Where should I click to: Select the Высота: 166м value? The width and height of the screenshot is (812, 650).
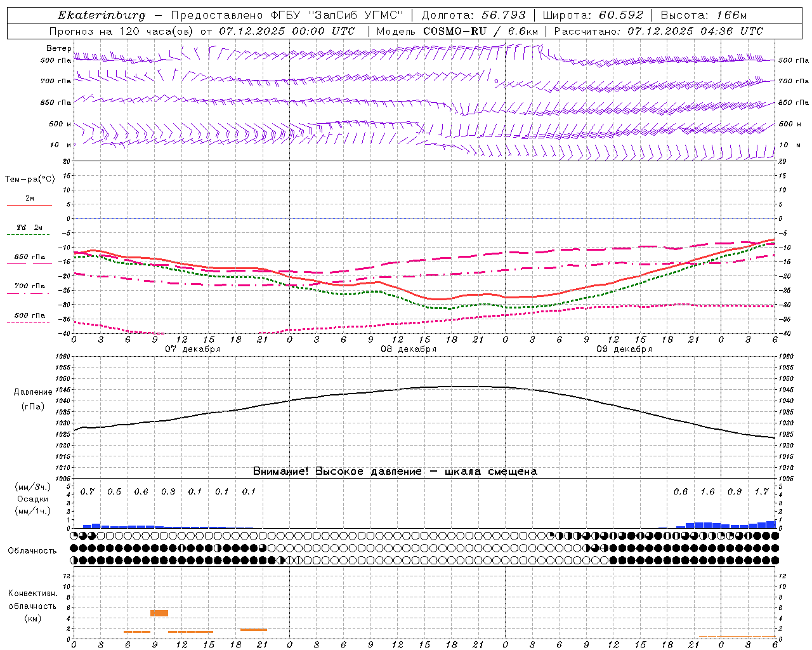point(704,15)
